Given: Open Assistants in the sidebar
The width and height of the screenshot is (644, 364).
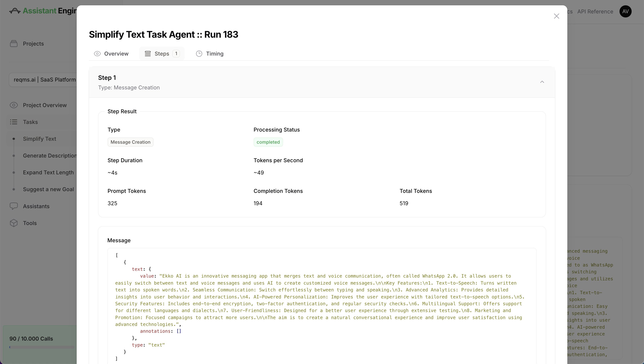Looking at the screenshot, I should [x=36, y=206].
